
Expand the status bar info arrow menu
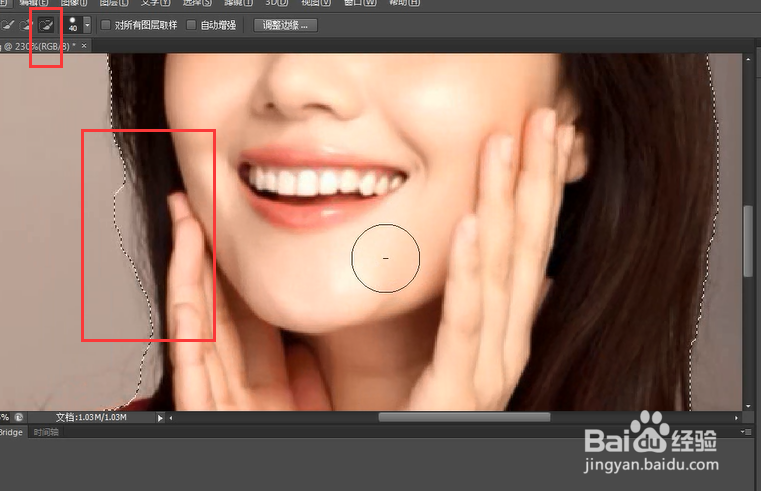pyautogui.click(x=160, y=418)
